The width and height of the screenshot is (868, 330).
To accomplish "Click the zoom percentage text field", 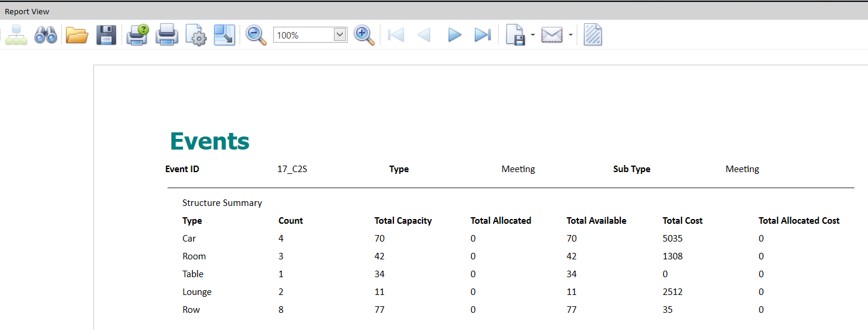I will (x=304, y=35).
